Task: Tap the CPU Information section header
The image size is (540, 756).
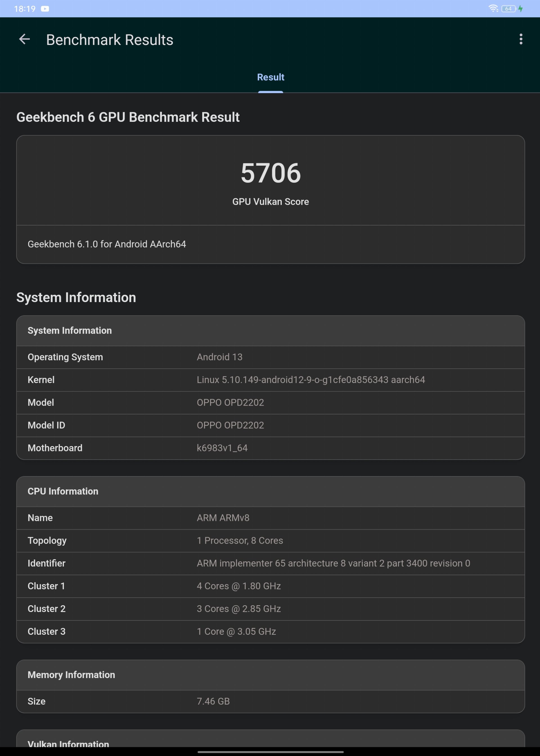Action: click(270, 491)
